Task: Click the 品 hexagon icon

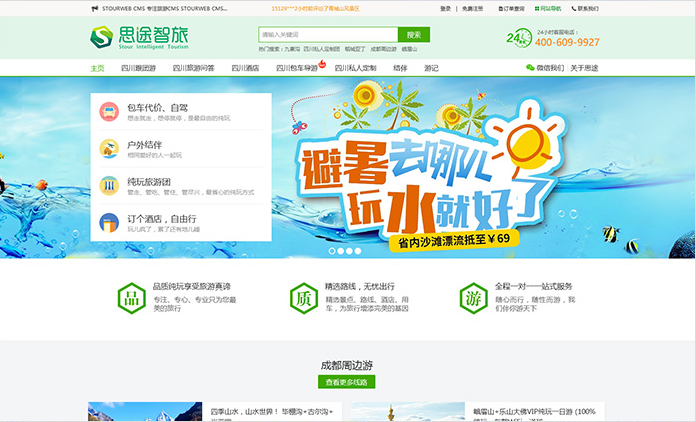Action: [131, 298]
